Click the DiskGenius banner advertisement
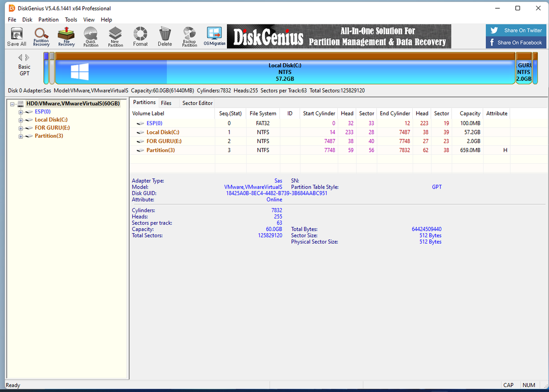The width and height of the screenshot is (549, 392). [339, 36]
